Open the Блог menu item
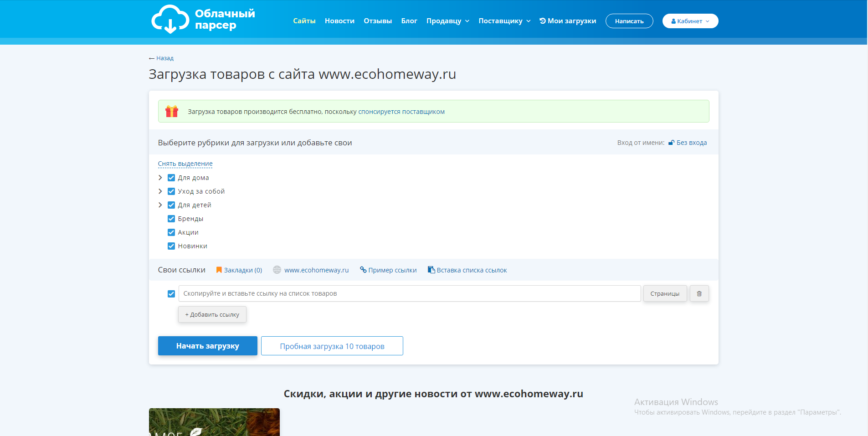Image resolution: width=868 pixels, height=436 pixels. click(409, 21)
